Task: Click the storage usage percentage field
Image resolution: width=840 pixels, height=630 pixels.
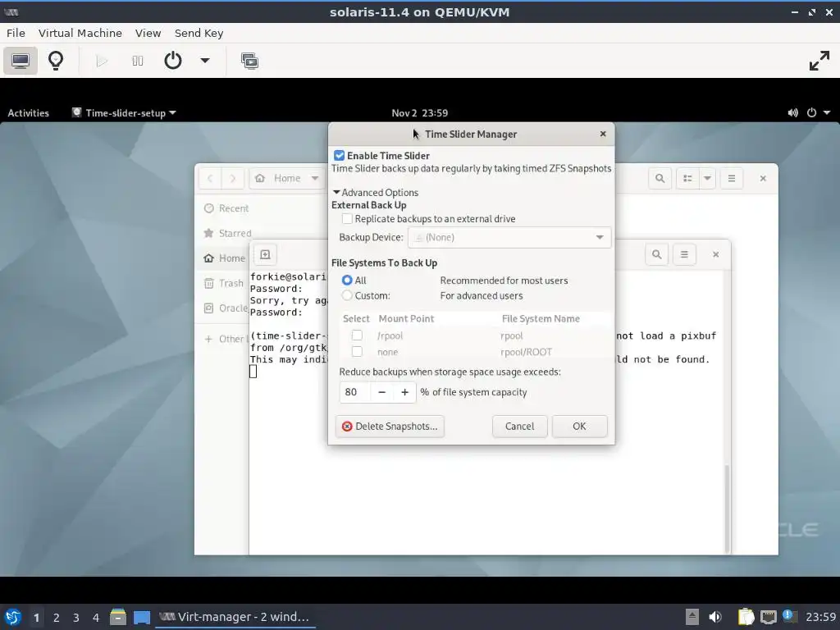Action: click(x=354, y=392)
